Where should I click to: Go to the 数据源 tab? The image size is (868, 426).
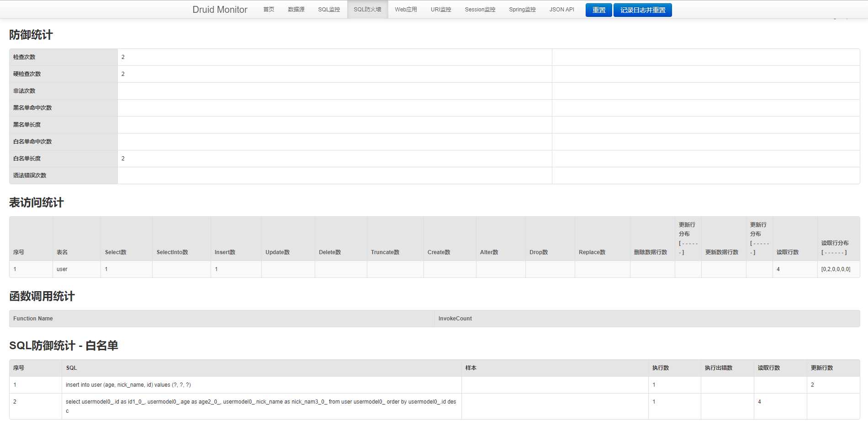point(296,10)
